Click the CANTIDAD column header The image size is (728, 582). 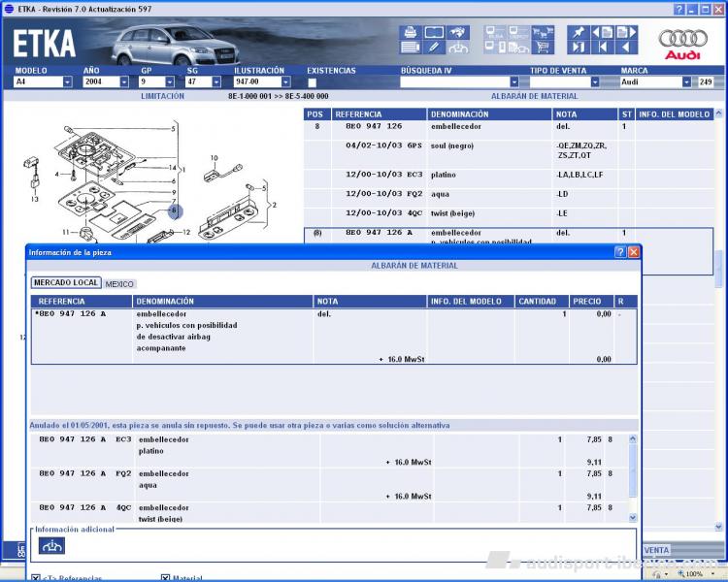(542, 302)
